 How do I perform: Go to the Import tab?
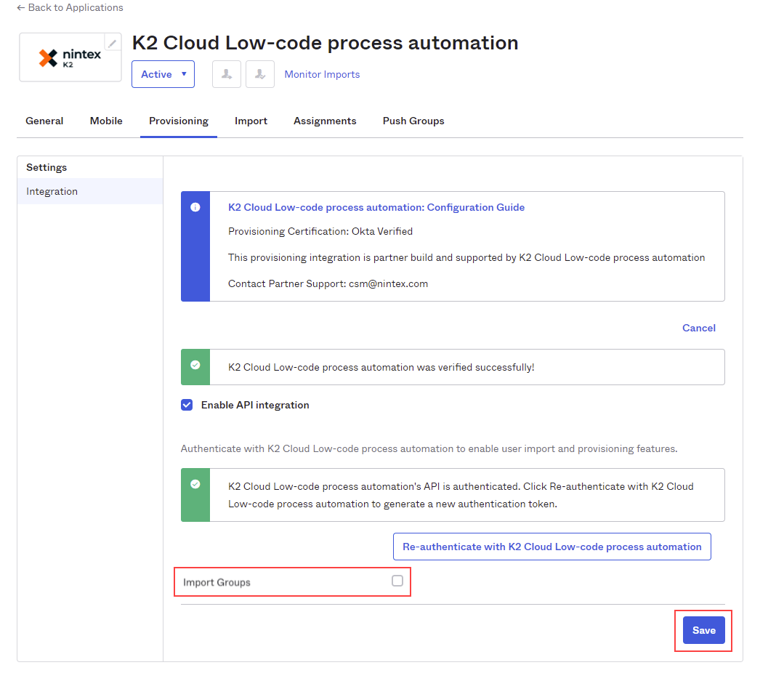click(x=251, y=121)
